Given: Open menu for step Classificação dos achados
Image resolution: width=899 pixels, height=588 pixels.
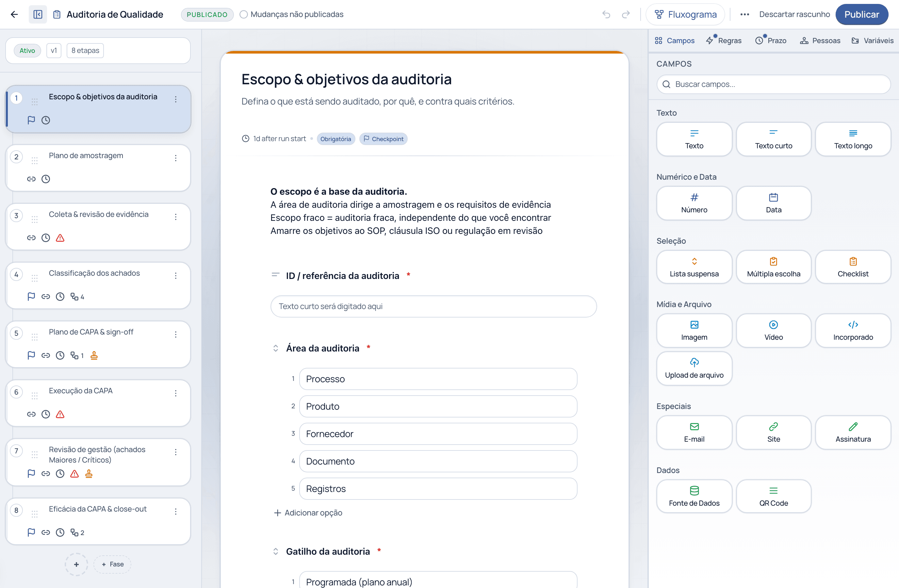Looking at the screenshot, I should pos(176,276).
